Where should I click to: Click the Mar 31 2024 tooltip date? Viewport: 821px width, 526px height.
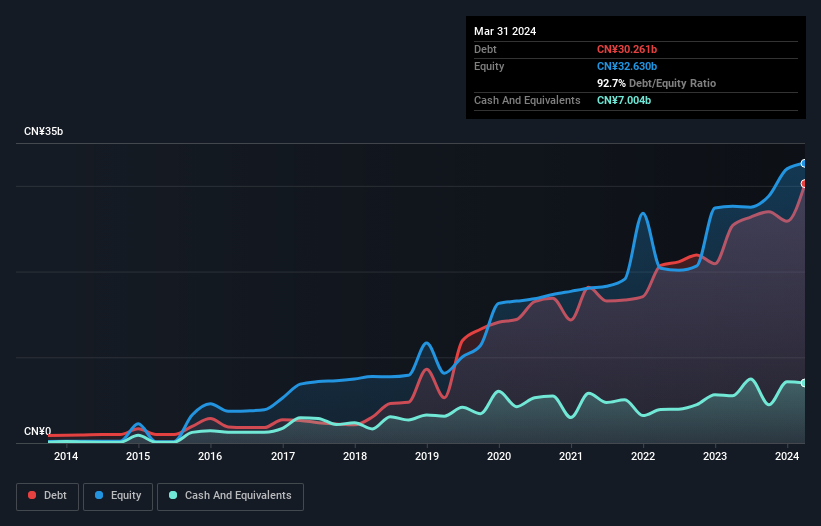(x=505, y=31)
